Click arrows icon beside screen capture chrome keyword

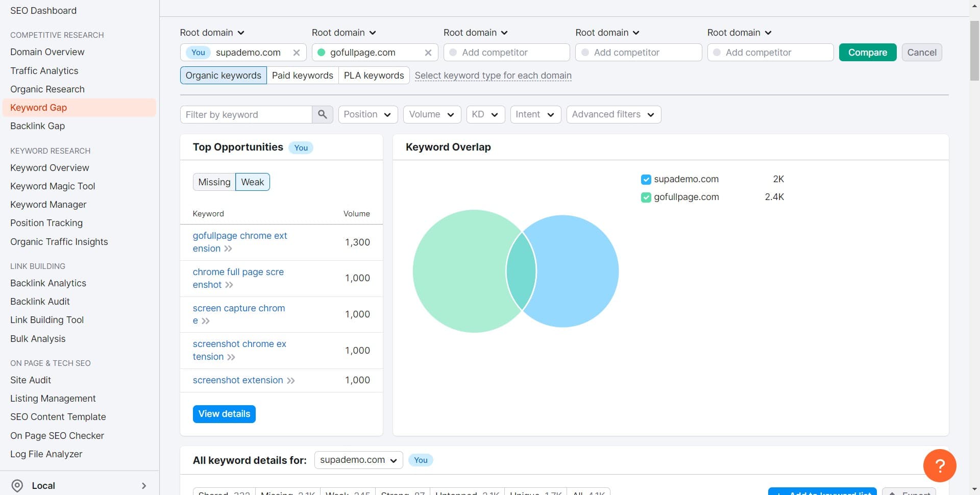tap(206, 321)
